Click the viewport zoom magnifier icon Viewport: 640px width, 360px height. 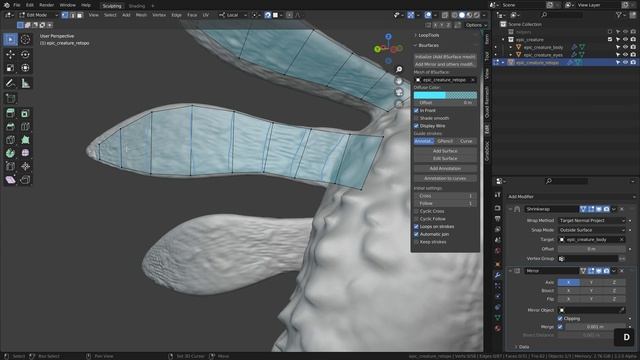pos(399,69)
